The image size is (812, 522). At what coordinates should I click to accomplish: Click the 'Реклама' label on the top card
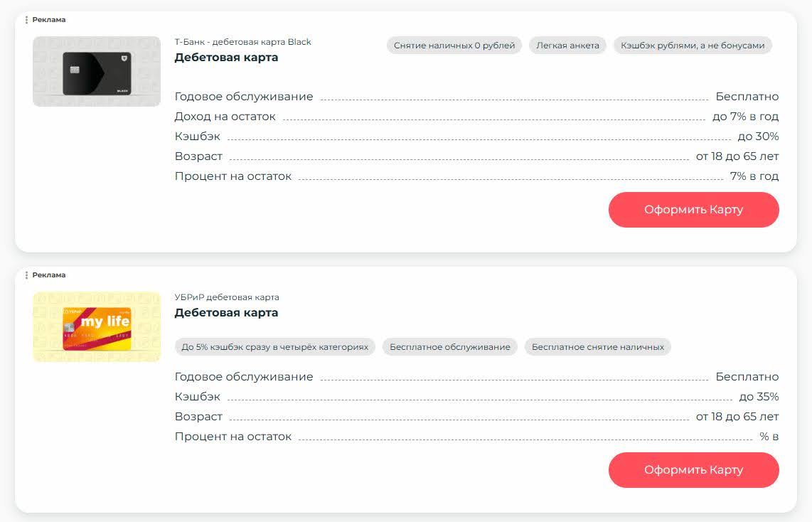[48, 20]
